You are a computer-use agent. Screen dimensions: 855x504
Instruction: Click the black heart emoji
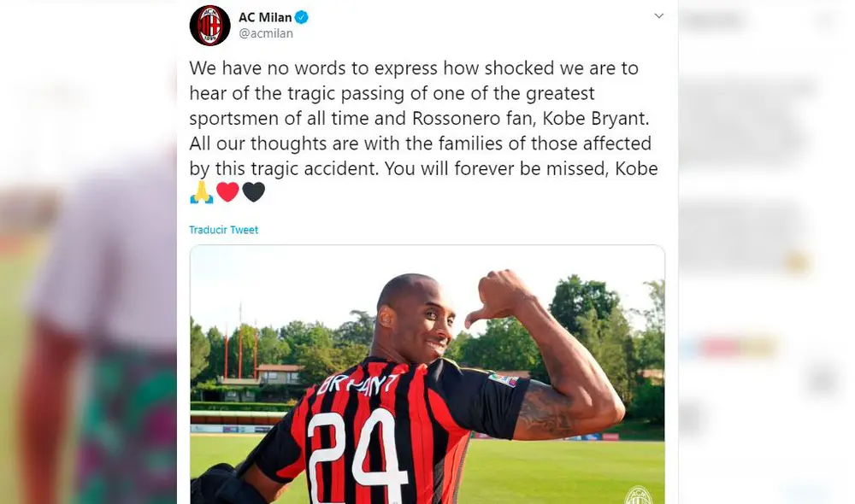point(252,193)
